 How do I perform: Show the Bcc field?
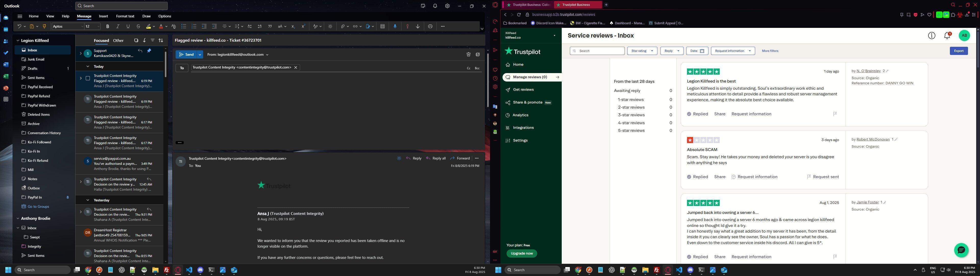pyautogui.click(x=477, y=68)
